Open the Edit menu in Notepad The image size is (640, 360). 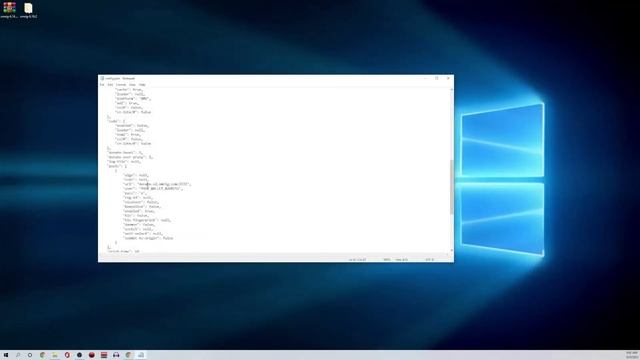tap(110, 85)
